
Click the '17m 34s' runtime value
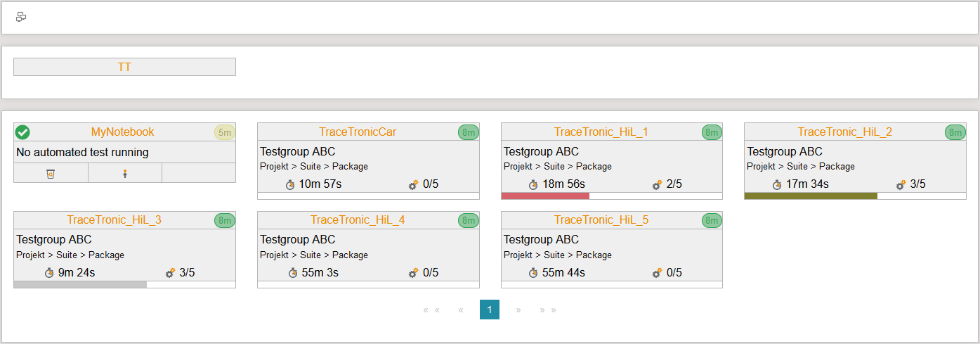click(807, 185)
